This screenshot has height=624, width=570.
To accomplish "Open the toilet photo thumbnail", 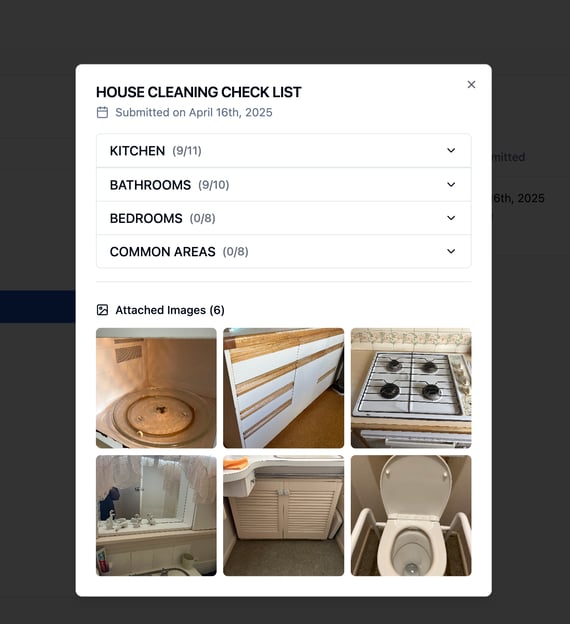I will click(411, 515).
